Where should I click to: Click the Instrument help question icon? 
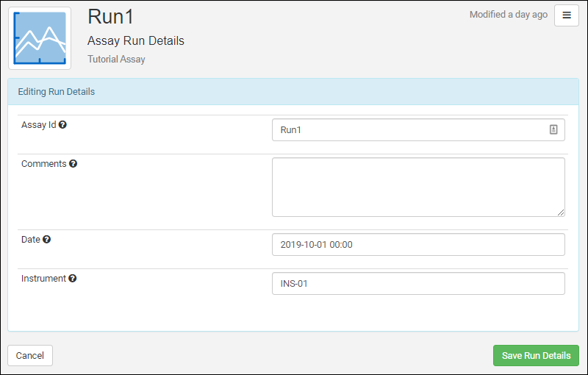click(73, 279)
